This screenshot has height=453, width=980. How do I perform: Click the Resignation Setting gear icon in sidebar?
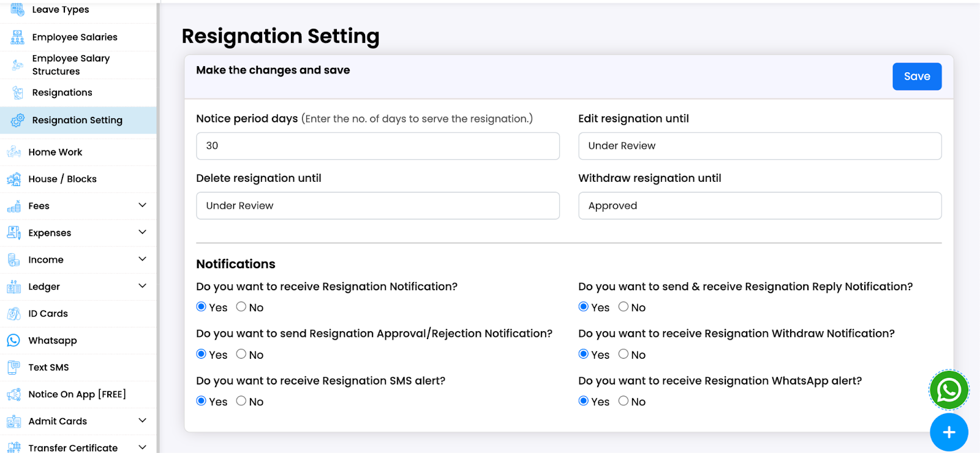(18, 121)
